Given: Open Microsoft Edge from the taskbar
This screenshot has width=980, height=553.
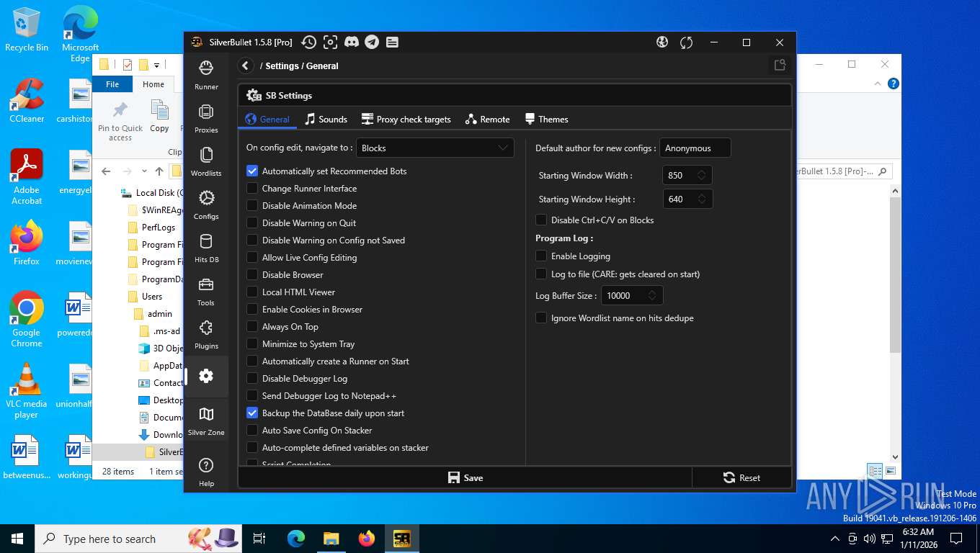Looking at the screenshot, I should coord(296,539).
